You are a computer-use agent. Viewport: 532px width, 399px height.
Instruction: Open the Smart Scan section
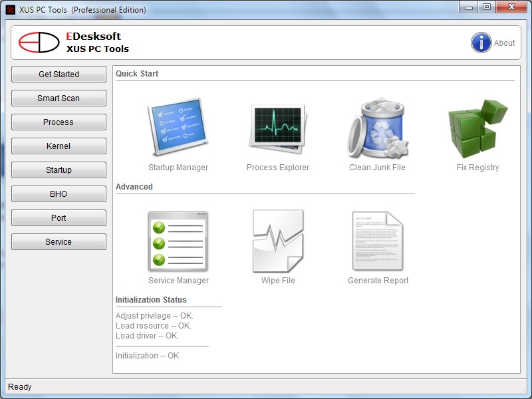pyautogui.click(x=59, y=98)
